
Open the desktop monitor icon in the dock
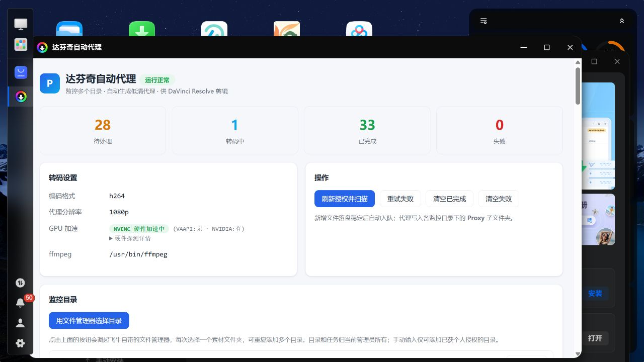pos(21,24)
